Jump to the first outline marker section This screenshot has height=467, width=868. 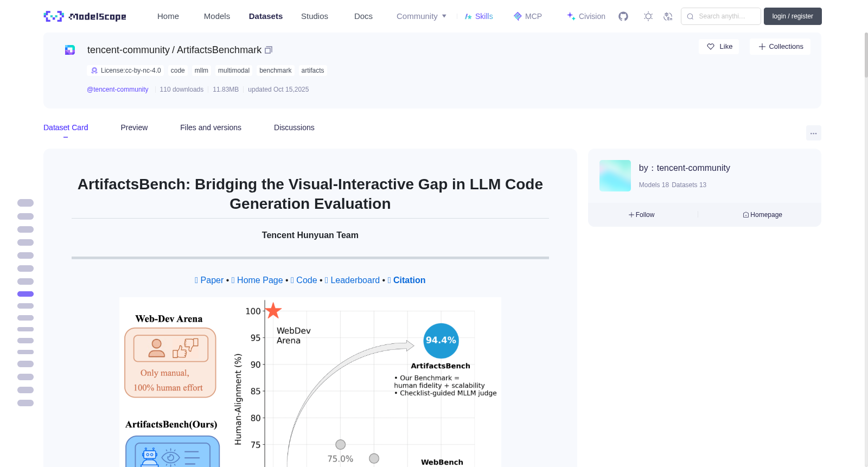tap(25, 203)
